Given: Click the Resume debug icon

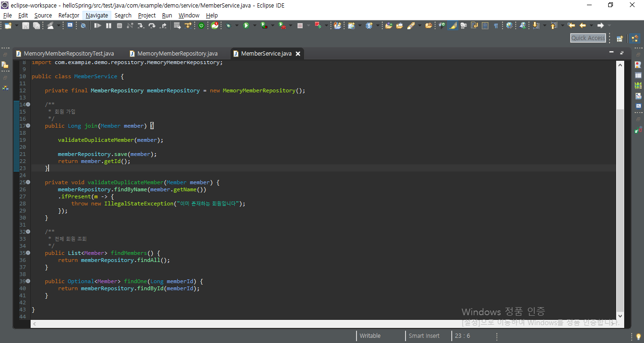Looking at the screenshot, I should [98, 25].
